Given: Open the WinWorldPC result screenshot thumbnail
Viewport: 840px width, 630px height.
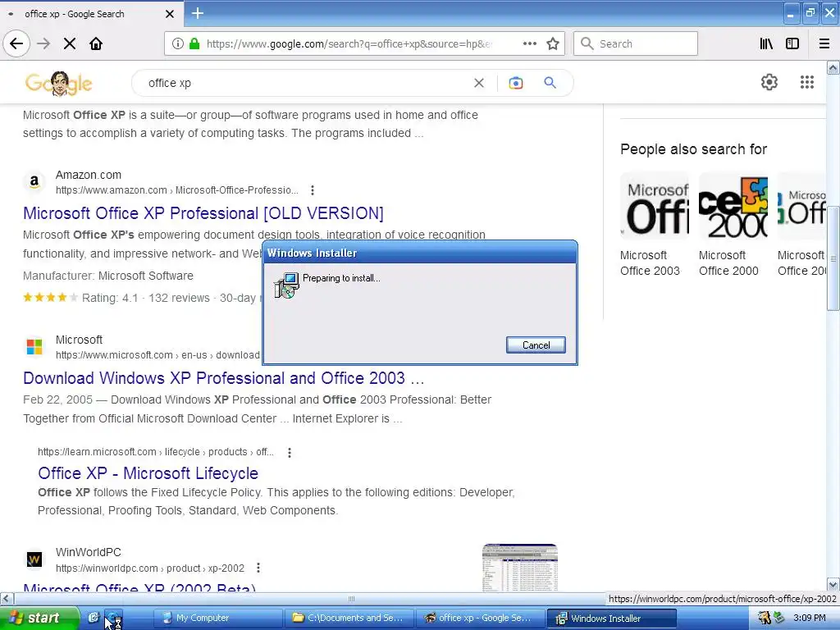Looking at the screenshot, I should [x=519, y=568].
